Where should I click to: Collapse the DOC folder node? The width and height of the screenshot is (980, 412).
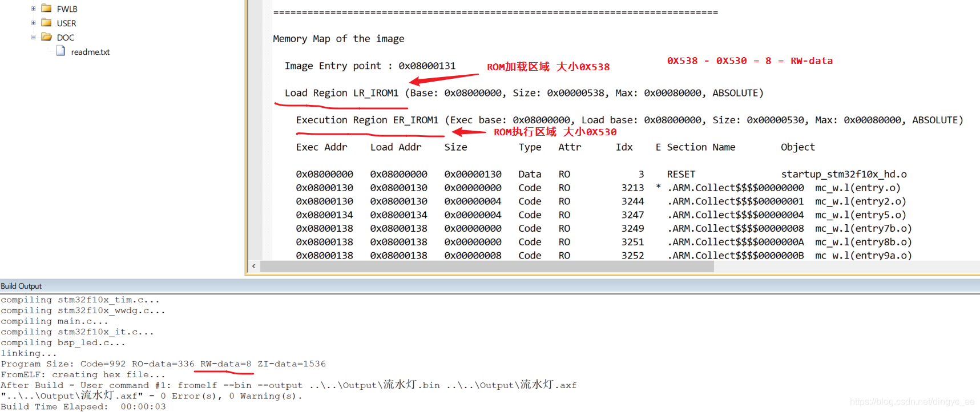pyautogui.click(x=33, y=37)
